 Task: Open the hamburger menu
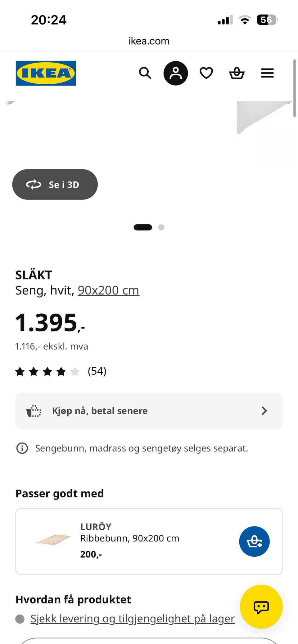(267, 73)
